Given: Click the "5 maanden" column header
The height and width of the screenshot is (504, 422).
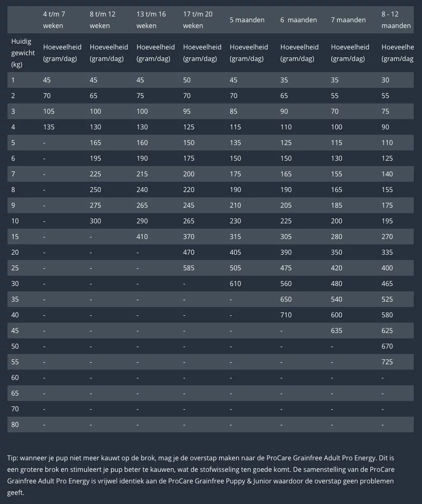Looking at the screenshot, I should click(247, 20).
